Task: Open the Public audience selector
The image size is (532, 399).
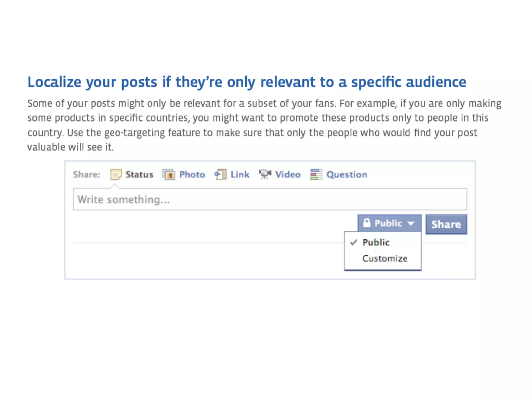Action: click(389, 223)
